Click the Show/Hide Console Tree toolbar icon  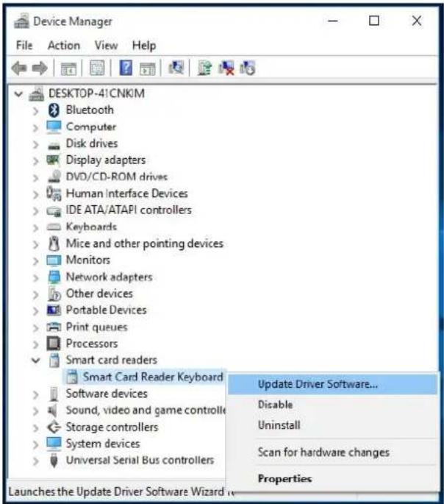(x=68, y=68)
